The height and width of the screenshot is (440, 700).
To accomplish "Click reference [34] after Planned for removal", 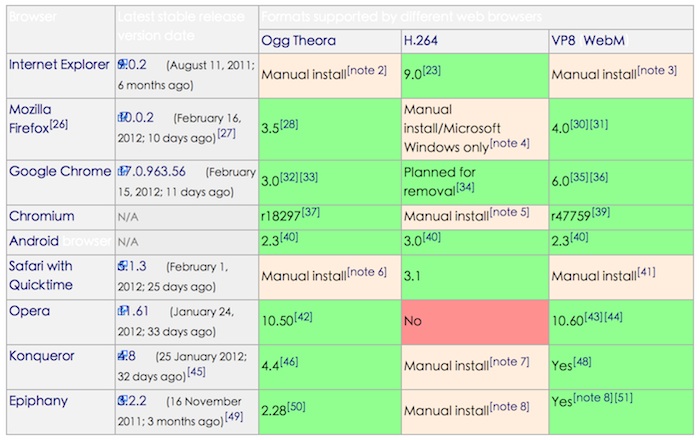I will tap(465, 187).
